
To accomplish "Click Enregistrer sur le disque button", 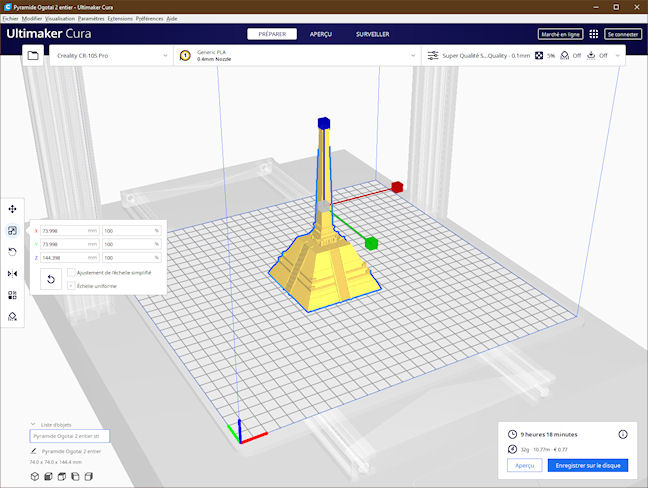I will (588, 465).
